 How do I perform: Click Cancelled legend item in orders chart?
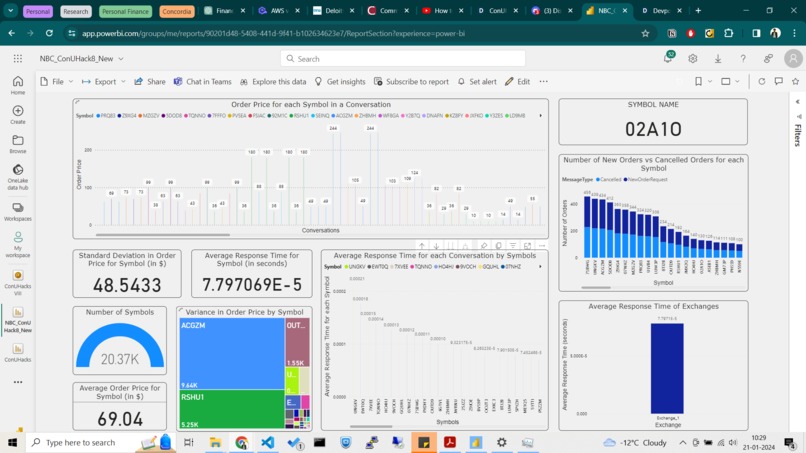click(609, 179)
